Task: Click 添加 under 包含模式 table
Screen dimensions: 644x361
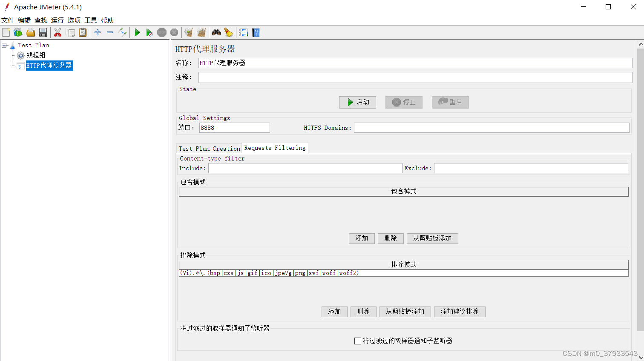Action: [362, 238]
